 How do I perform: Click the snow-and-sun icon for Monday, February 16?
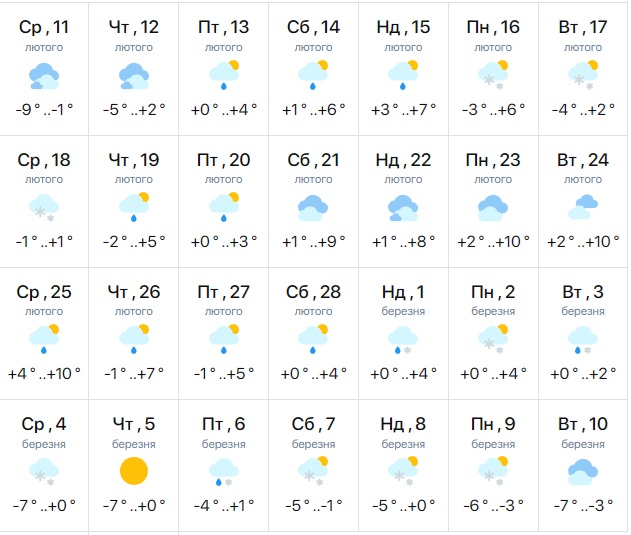494,75
